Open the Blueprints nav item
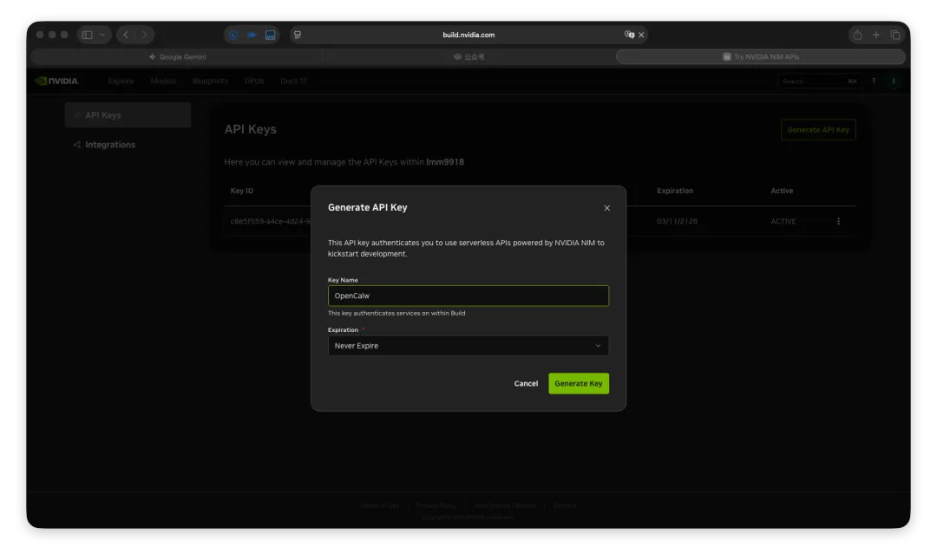937x560 pixels. 210,81
